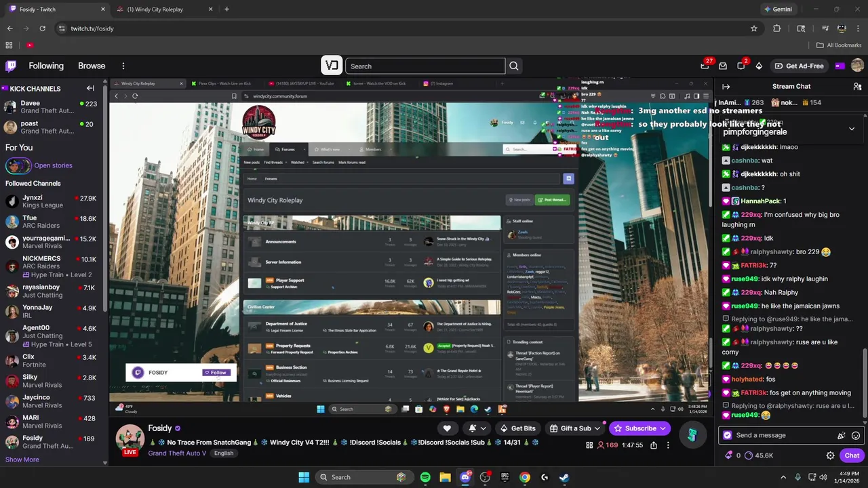This screenshot has width=868, height=488.
Task: Open NICKMERCS channel in sidebar
Action: pos(51,262)
